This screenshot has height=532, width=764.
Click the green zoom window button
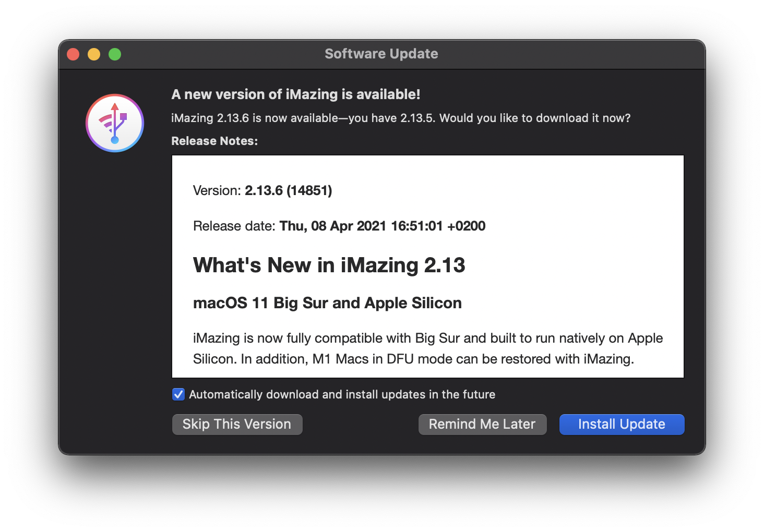click(x=115, y=54)
